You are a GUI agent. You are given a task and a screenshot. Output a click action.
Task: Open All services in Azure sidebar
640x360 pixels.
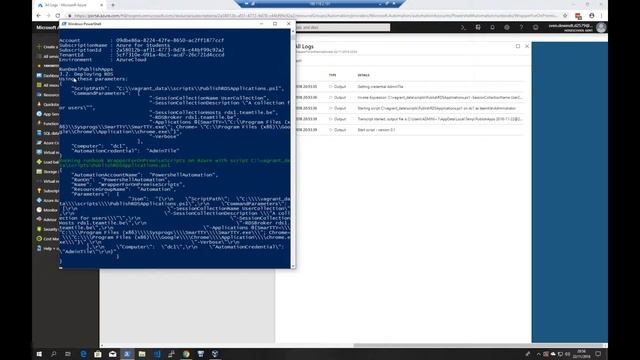click(x=47, y=56)
